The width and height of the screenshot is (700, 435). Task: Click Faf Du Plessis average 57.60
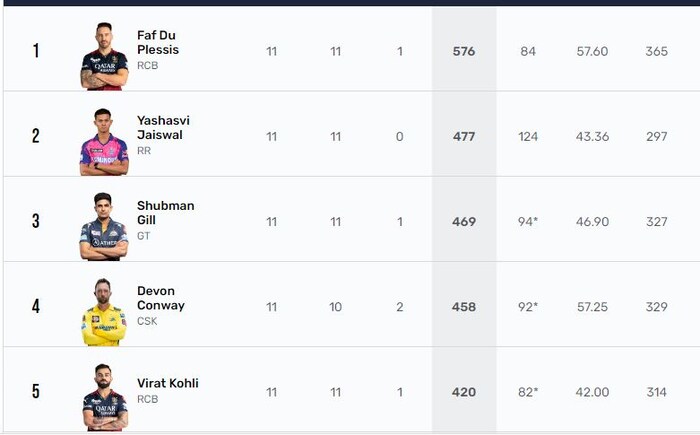tap(592, 51)
